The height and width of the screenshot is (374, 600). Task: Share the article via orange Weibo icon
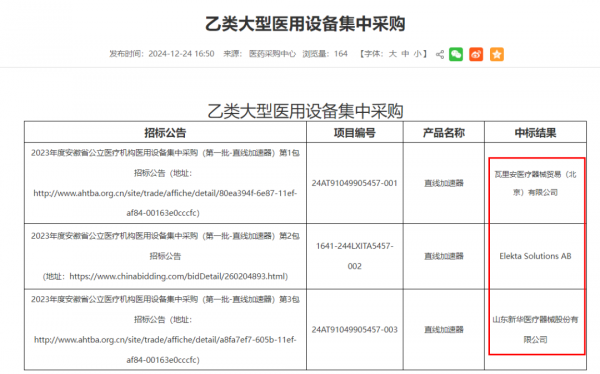tap(476, 54)
